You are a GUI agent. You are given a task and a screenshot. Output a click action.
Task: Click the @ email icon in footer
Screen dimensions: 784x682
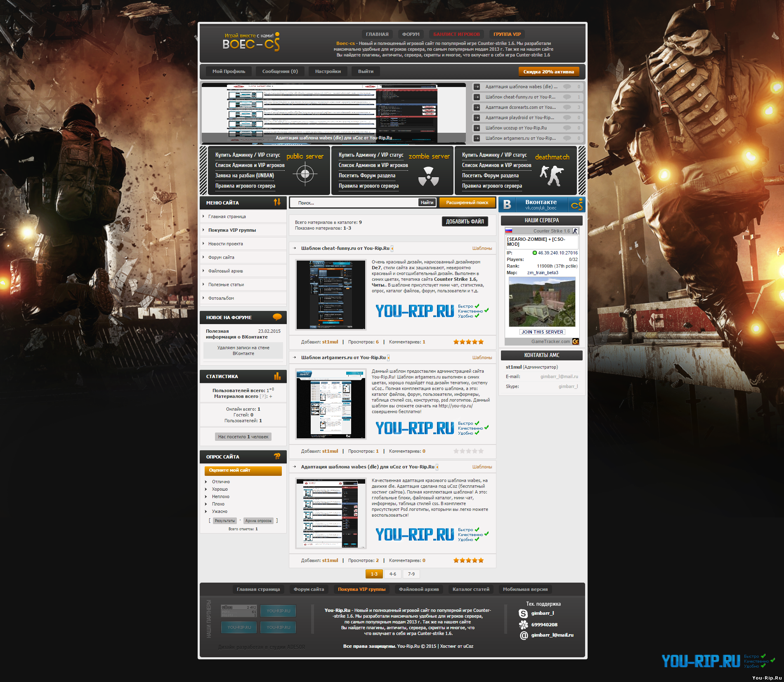[x=524, y=635]
